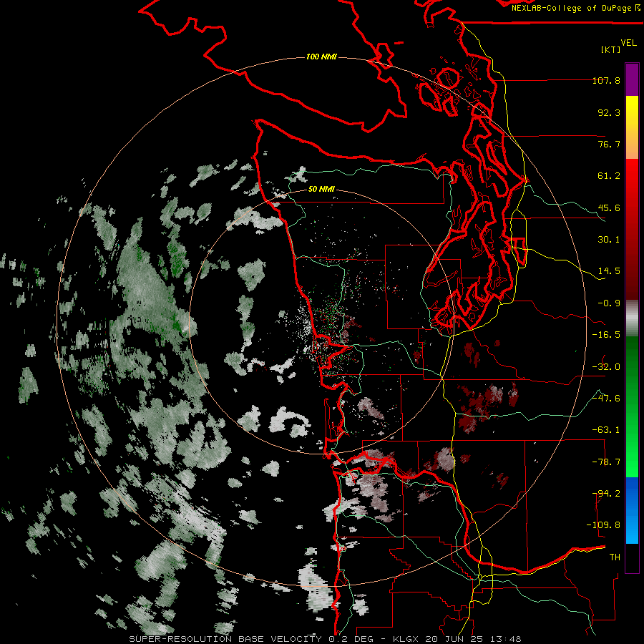Click the 107.8 velocity legend value

(x=606, y=80)
